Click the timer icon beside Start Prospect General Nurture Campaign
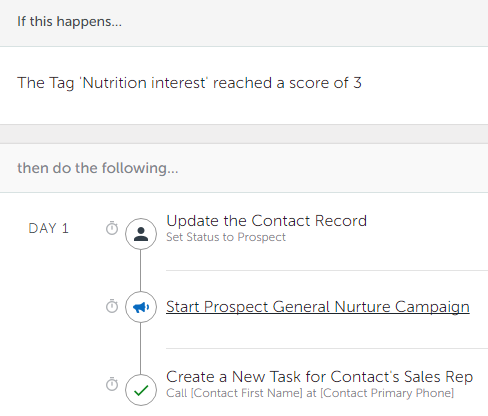 click(112, 306)
